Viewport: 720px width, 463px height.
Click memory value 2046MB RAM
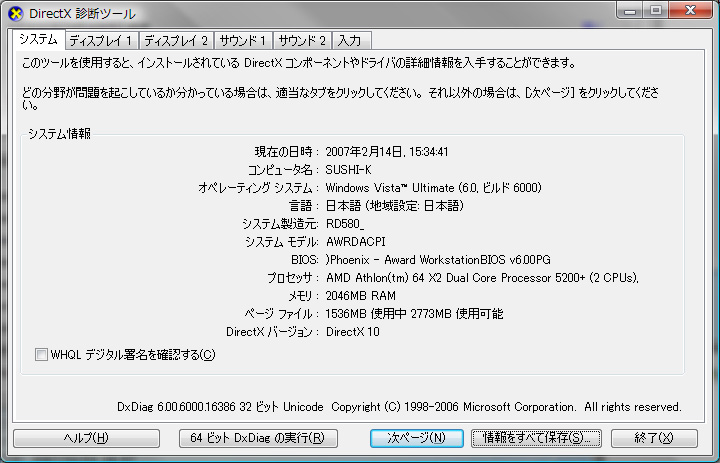click(360, 296)
